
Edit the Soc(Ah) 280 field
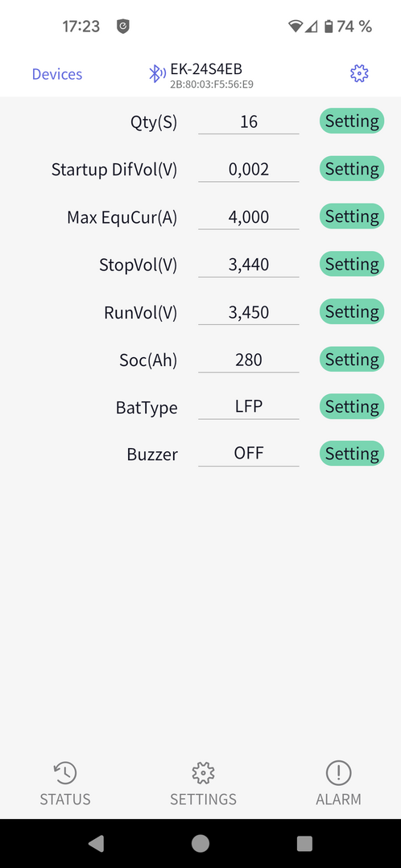(x=249, y=360)
